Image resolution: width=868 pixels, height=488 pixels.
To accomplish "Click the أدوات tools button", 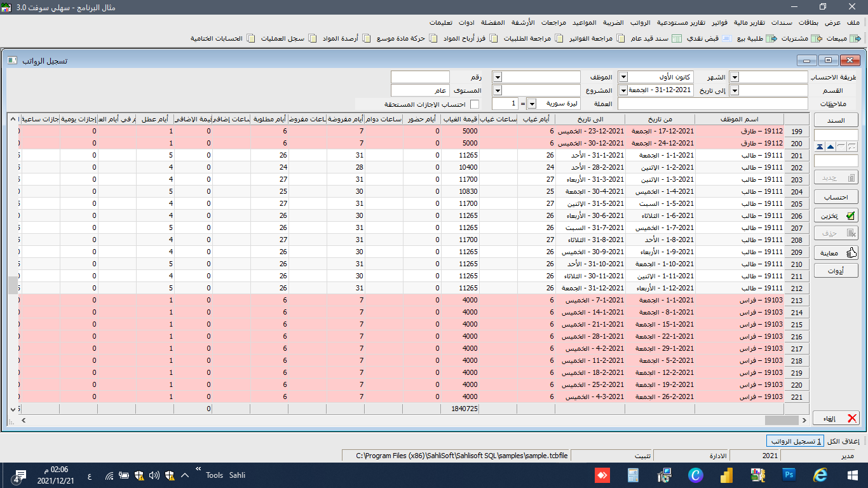I will click(836, 271).
